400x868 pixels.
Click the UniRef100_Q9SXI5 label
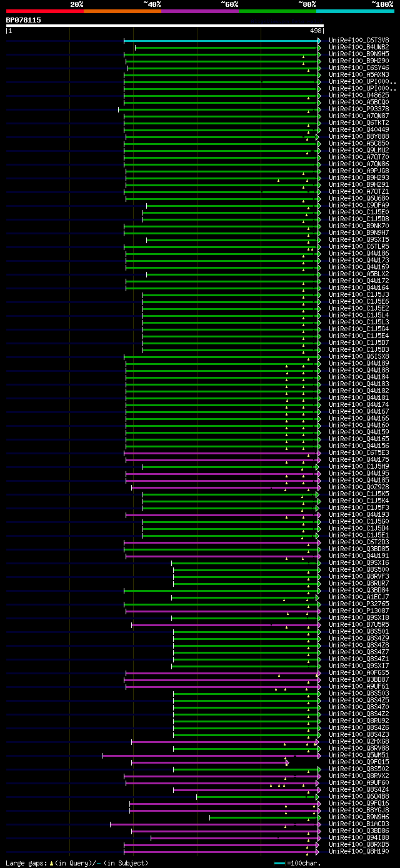click(x=359, y=239)
